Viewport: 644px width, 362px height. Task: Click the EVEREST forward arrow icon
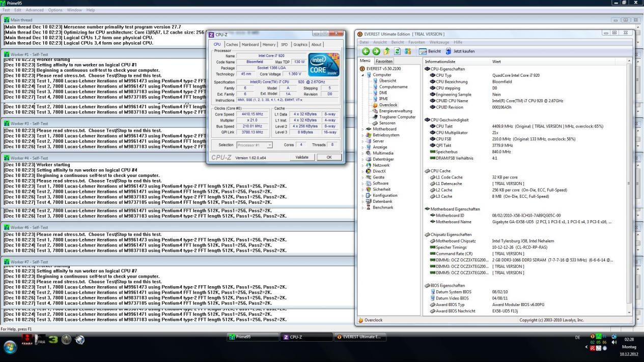[376, 51]
